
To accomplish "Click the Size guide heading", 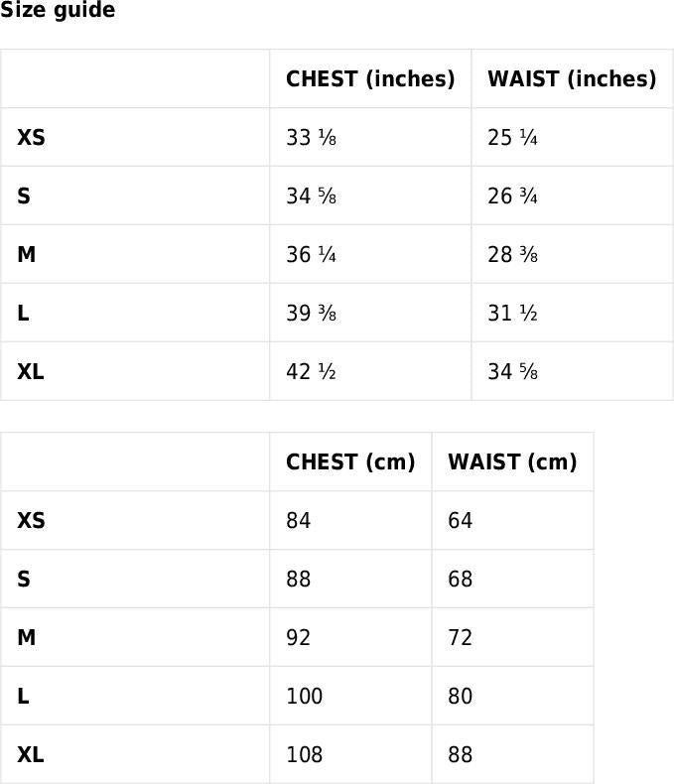I will [58, 11].
